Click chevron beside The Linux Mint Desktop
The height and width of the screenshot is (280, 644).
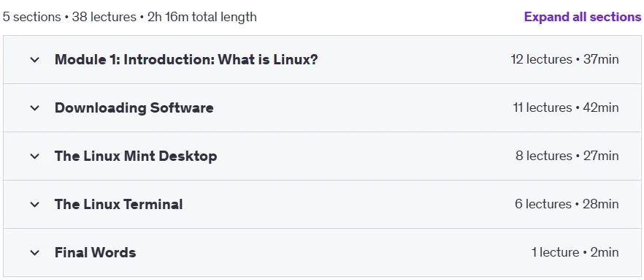tap(35, 156)
